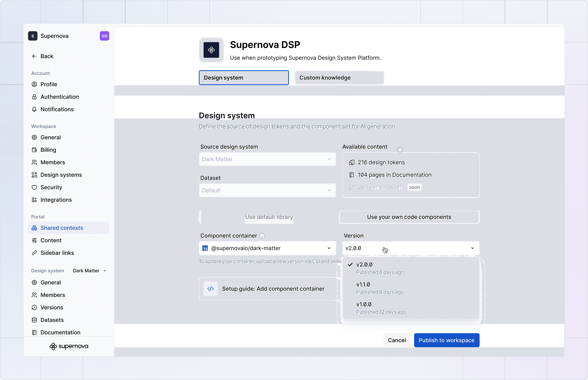
Task: Click the Back arrow icon
Action: pyautogui.click(x=34, y=56)
